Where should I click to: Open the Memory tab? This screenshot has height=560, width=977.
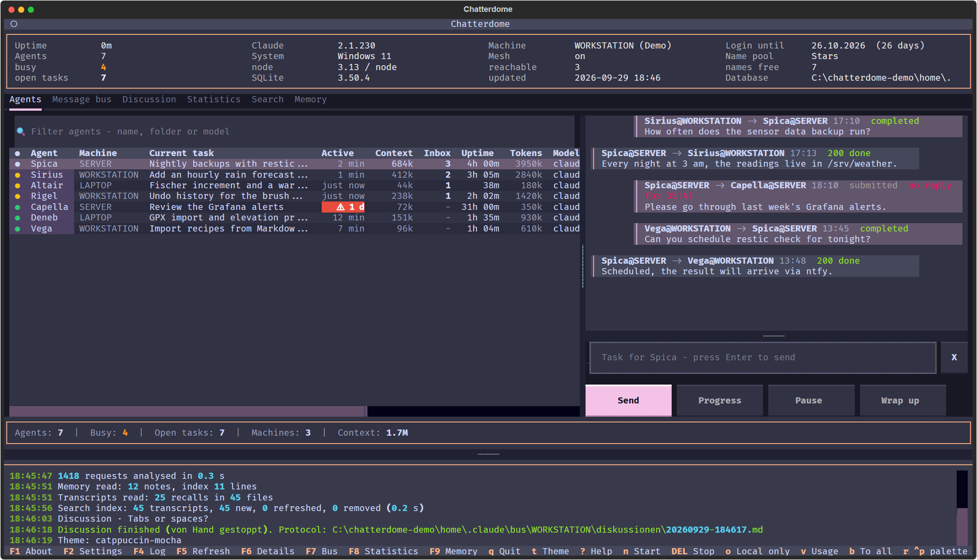pos(311,100)
